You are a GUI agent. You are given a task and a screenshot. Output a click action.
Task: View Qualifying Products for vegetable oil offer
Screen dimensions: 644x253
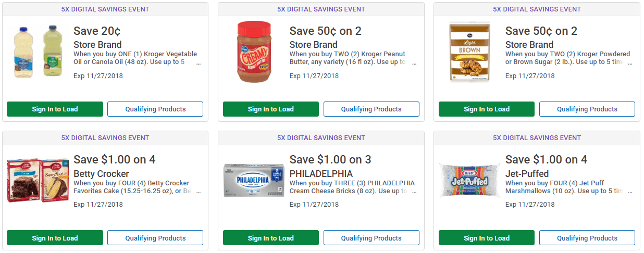(155, 109)
